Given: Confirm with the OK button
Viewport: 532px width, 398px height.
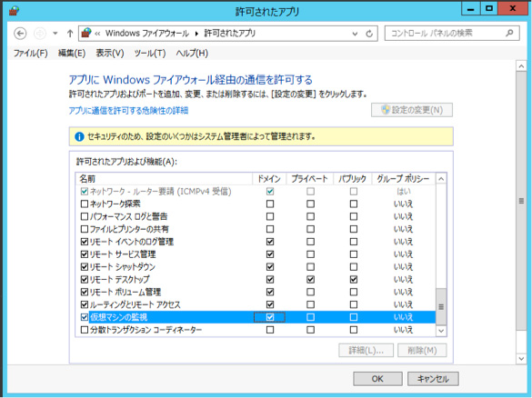Looking at the screenshot, I should pos(377,379).
